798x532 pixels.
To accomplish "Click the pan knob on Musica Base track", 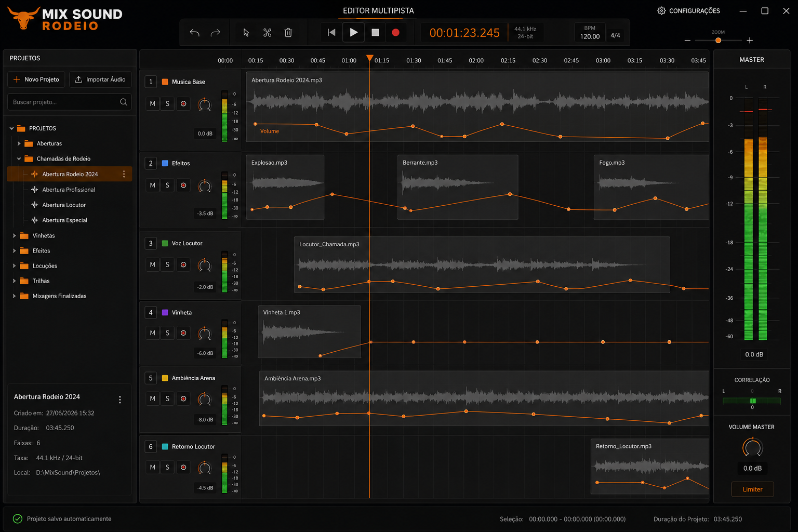I will coord(205,104).
